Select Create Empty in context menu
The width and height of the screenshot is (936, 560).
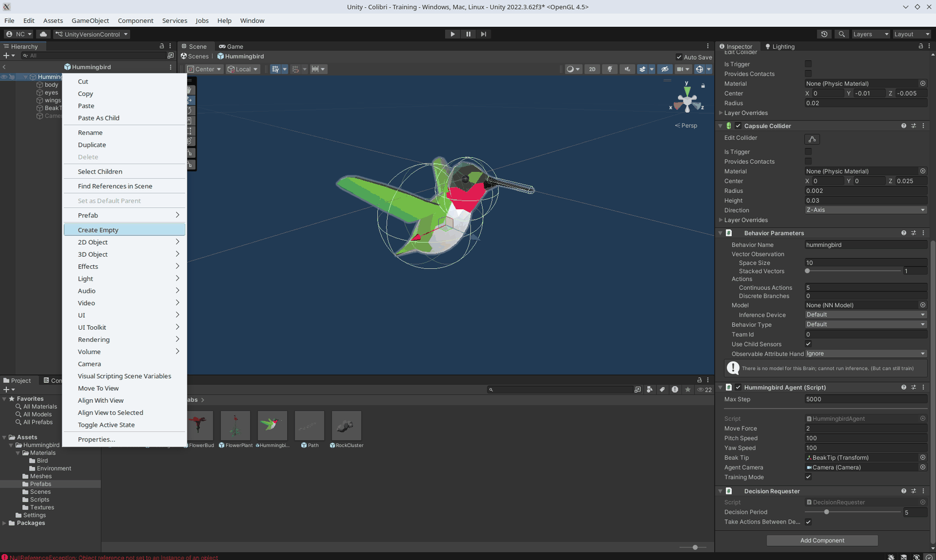click(x=125, y=230)
